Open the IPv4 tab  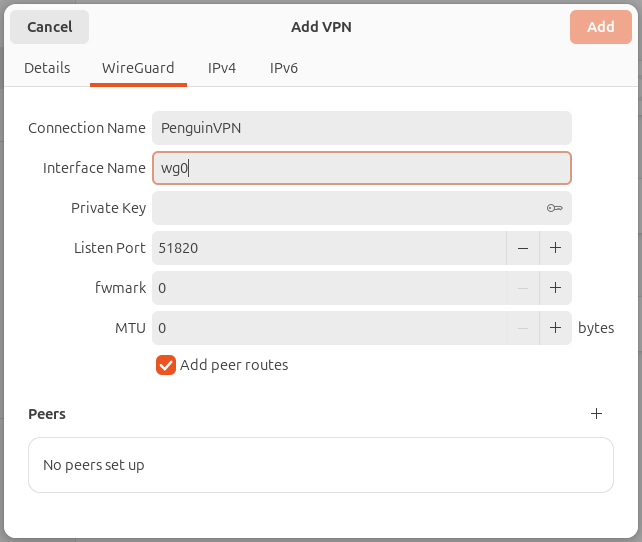coord(222,68)
